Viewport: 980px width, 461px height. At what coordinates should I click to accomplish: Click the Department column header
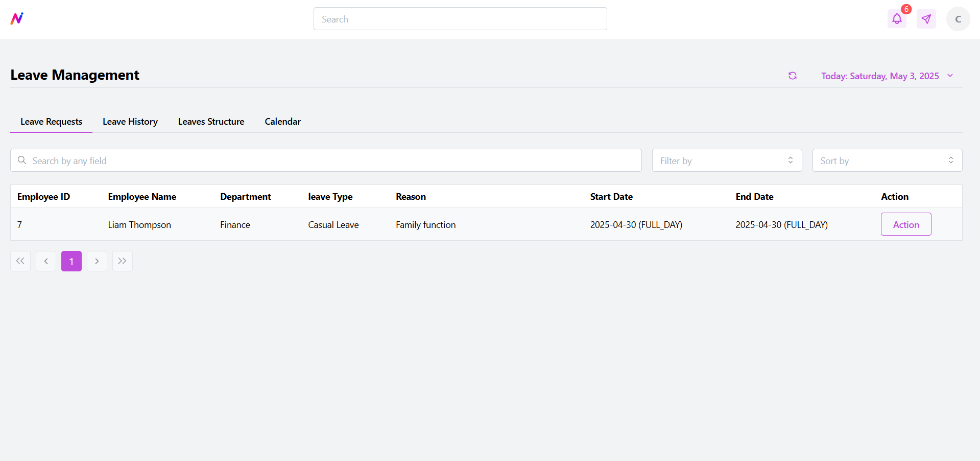click(x=246, y=197)
